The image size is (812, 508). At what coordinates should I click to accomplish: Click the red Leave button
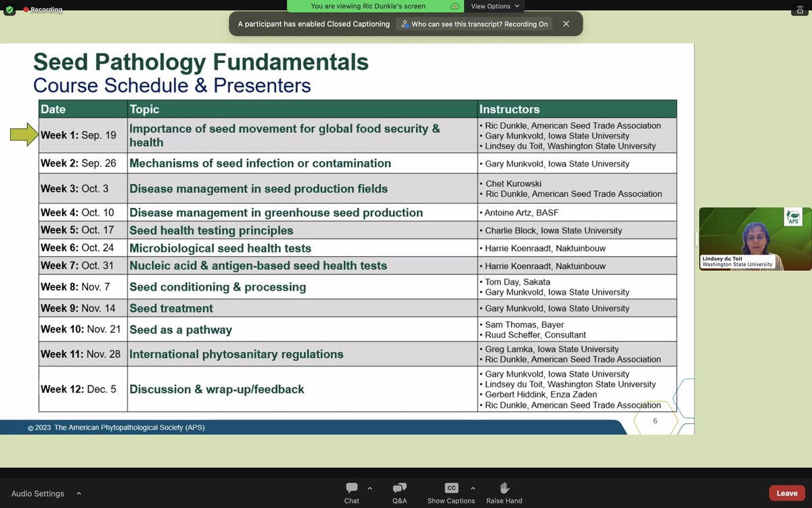click(x=787, y=493)
